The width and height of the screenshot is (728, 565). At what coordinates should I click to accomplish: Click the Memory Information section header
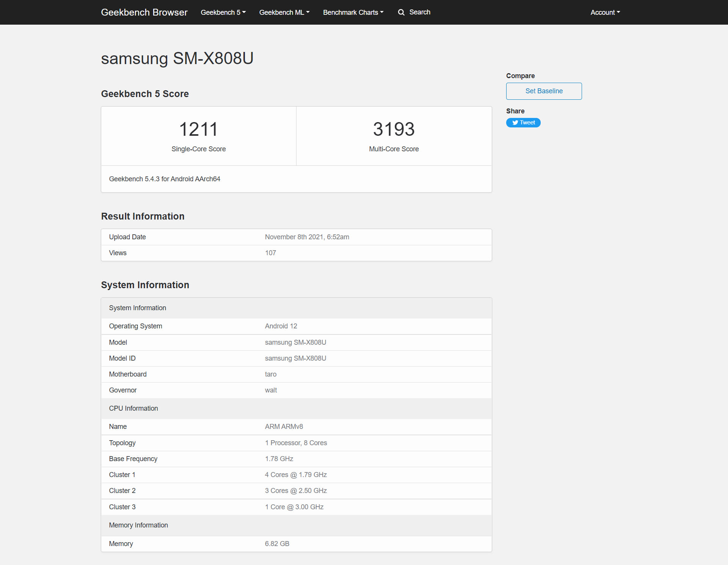tap(297, 525)
